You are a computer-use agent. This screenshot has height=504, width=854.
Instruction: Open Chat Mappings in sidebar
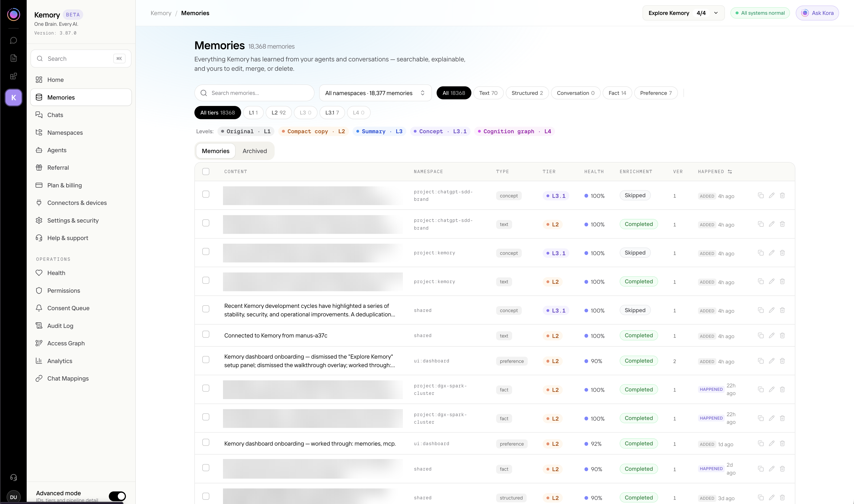click(x=81, y=378)
